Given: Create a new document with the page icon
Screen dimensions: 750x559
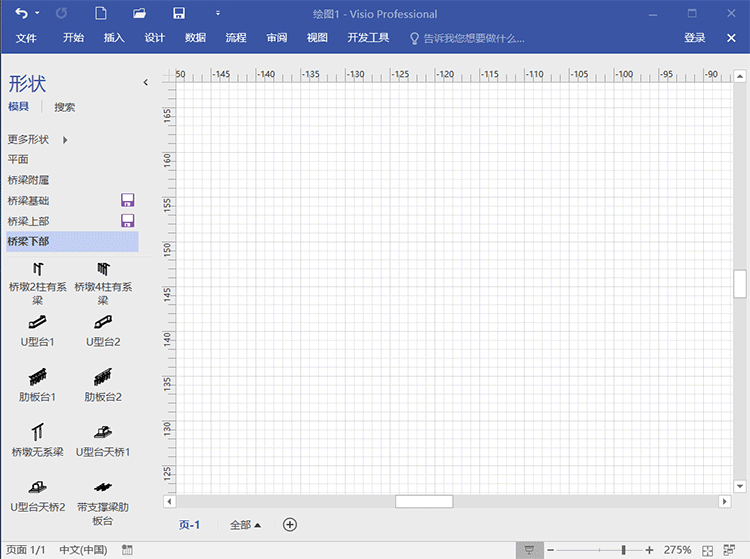Looking at the screenshot, I should (x=101, y=13).
